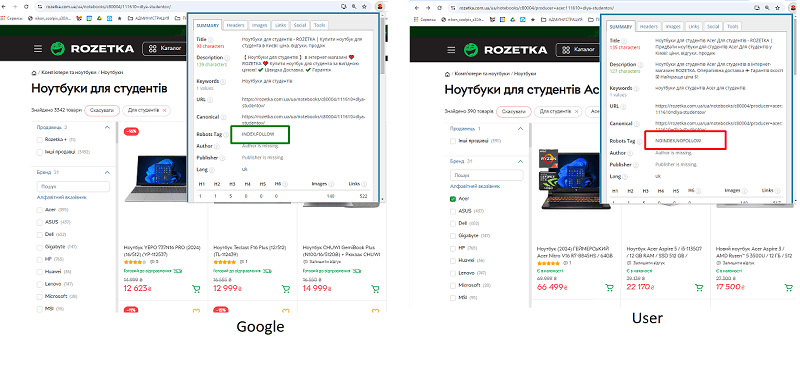
Task: Collapse Бренд filter section in left window
Action: (x=107, y=172)
